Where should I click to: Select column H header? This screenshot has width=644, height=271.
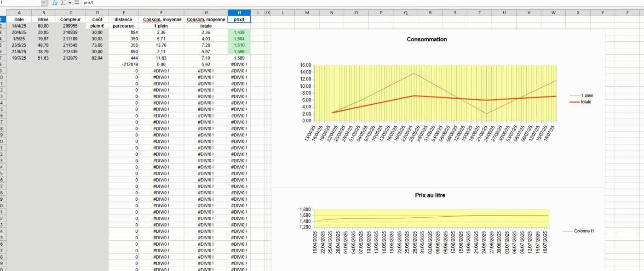239,12
